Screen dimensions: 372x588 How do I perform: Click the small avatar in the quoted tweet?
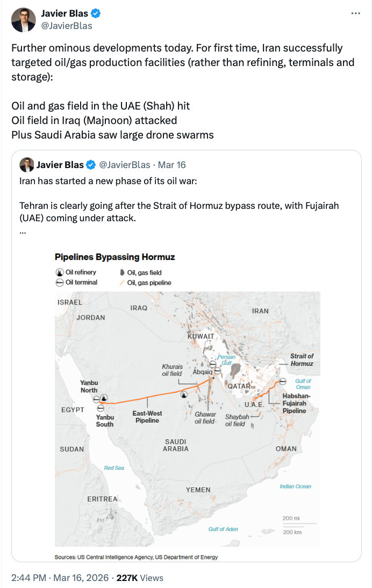27,165
